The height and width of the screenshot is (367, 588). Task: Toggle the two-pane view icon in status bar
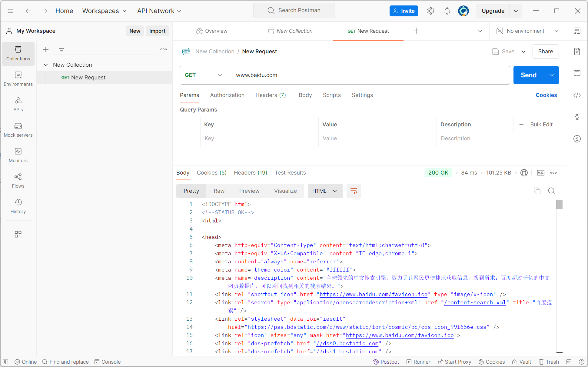(x=569, y=362)
